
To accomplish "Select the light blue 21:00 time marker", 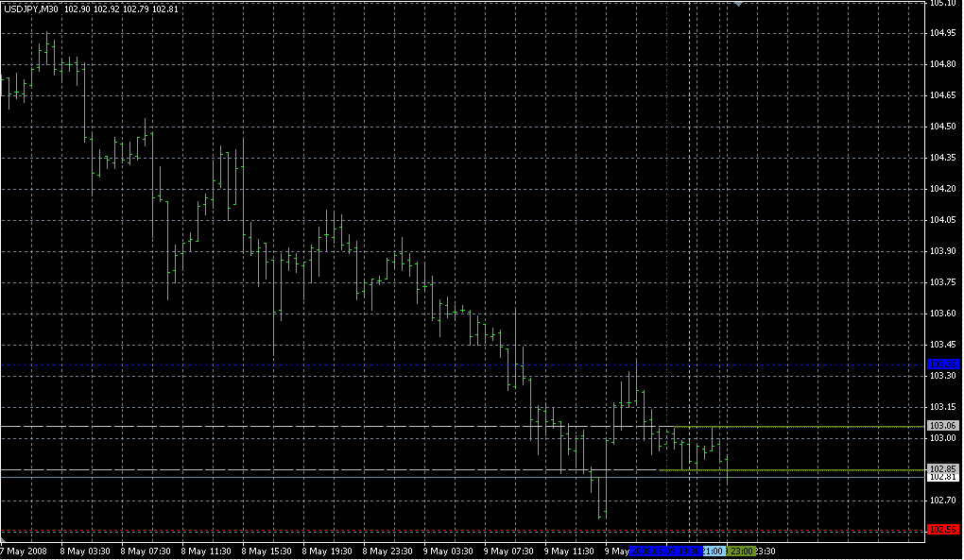I will 714,551.
